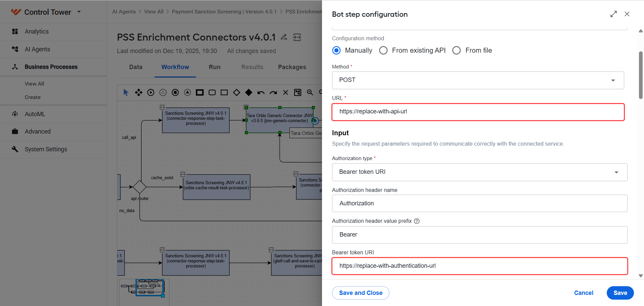Click the AutoML sidebar icon

coord(15,114)
